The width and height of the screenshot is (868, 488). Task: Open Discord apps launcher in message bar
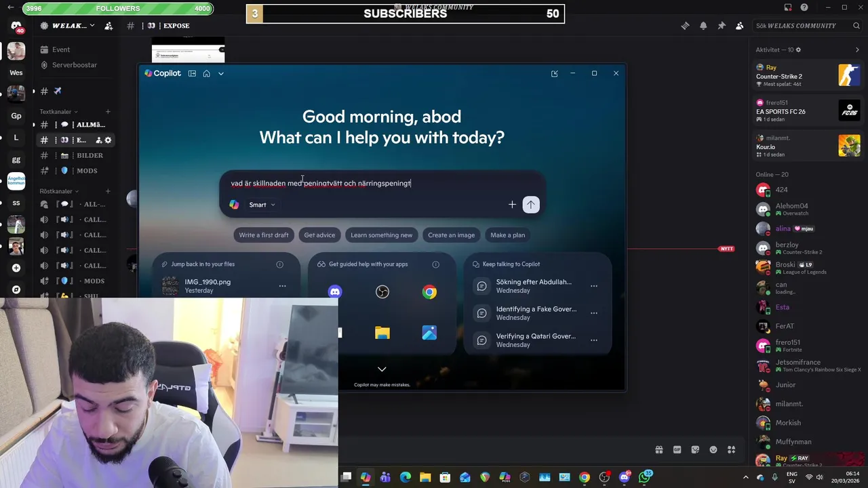point(732,449)
